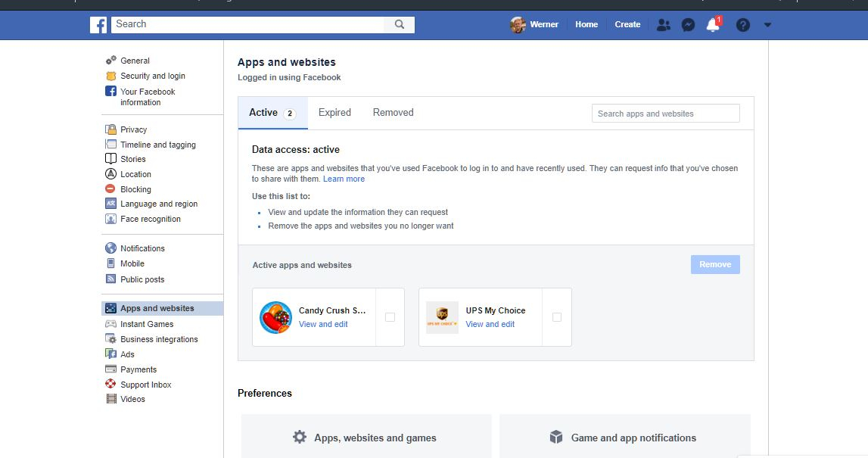Image resolution: width=868 pixels, height=458 pixels.
Task: Click the Stories book icon
Action: tap(110, 159)
